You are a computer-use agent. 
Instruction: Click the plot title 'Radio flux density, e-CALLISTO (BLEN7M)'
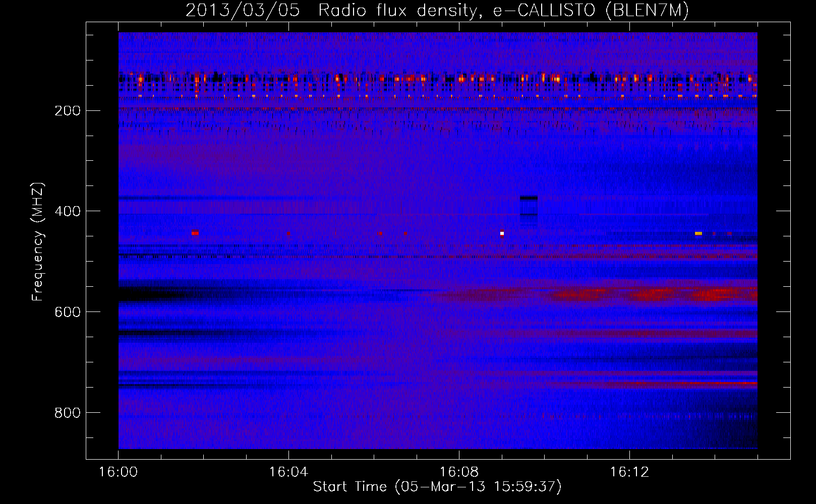(x=503, y=10)
